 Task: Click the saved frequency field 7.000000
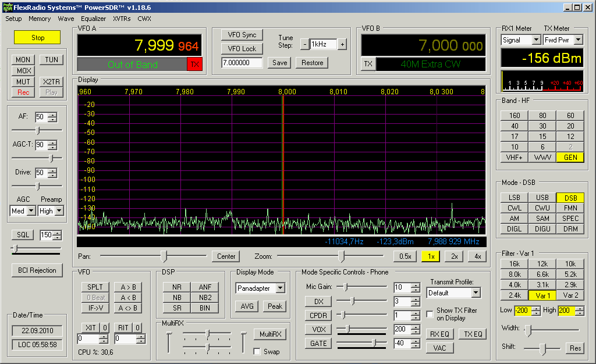pos(242,63)
